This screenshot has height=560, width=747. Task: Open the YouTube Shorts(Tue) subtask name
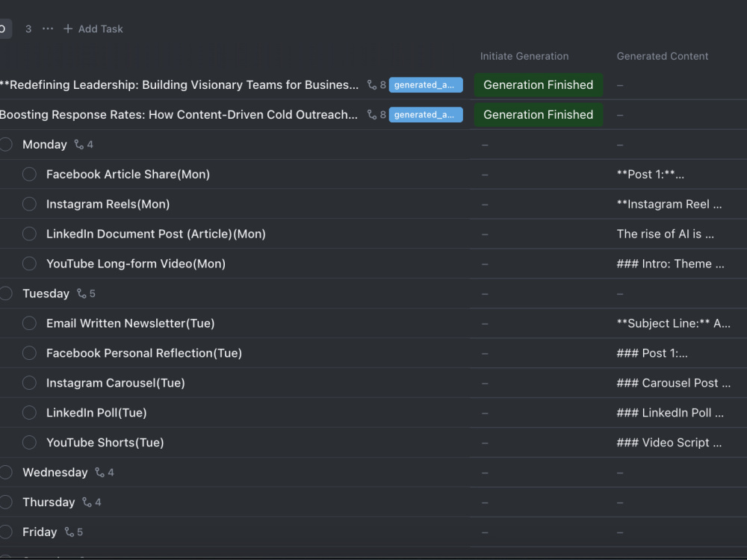[105, 442]
